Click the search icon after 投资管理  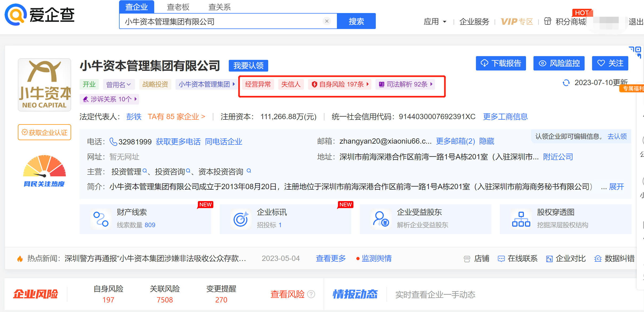tap(145, 170)
